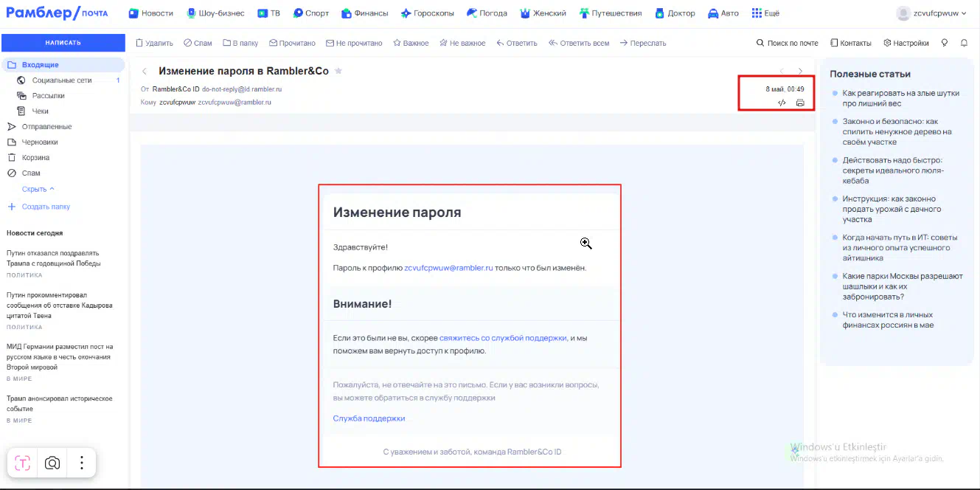The image size is (980, 490).
Task: Open the Служба поддержки link
Action: [369, 418]
